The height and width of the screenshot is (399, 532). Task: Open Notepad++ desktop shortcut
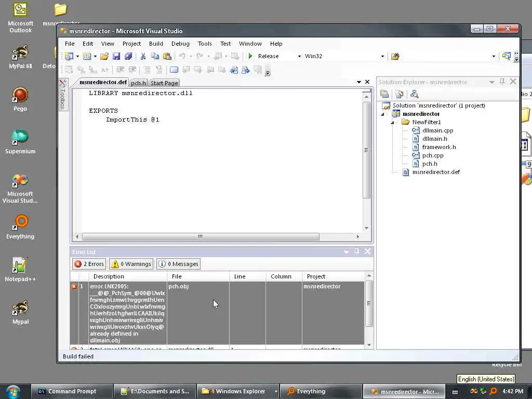click(20, 270)
